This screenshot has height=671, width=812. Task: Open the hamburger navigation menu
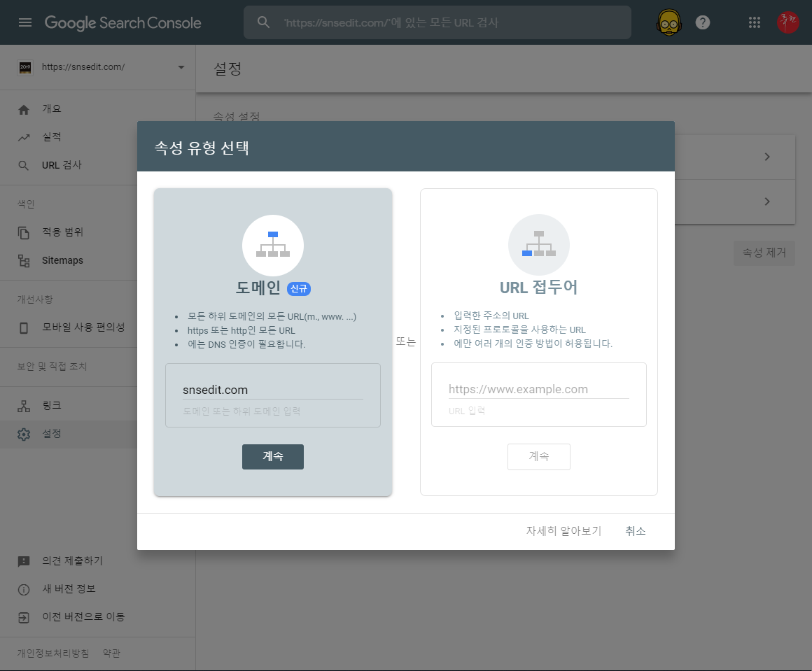click(x=25, y=22)
